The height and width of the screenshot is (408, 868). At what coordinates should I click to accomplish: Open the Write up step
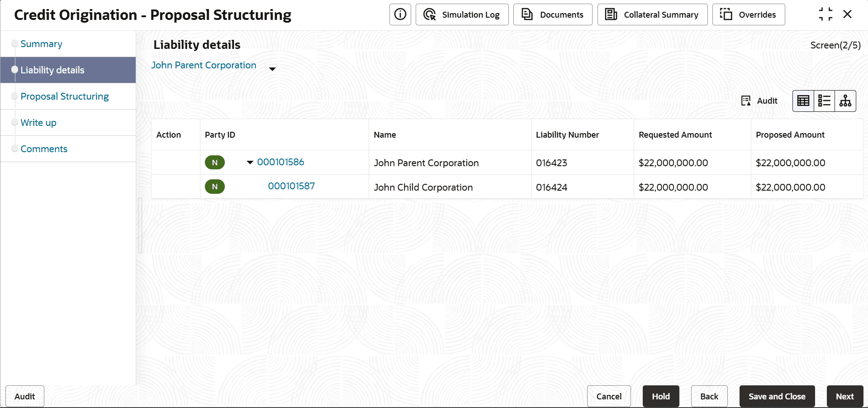(x=38, y=123)
